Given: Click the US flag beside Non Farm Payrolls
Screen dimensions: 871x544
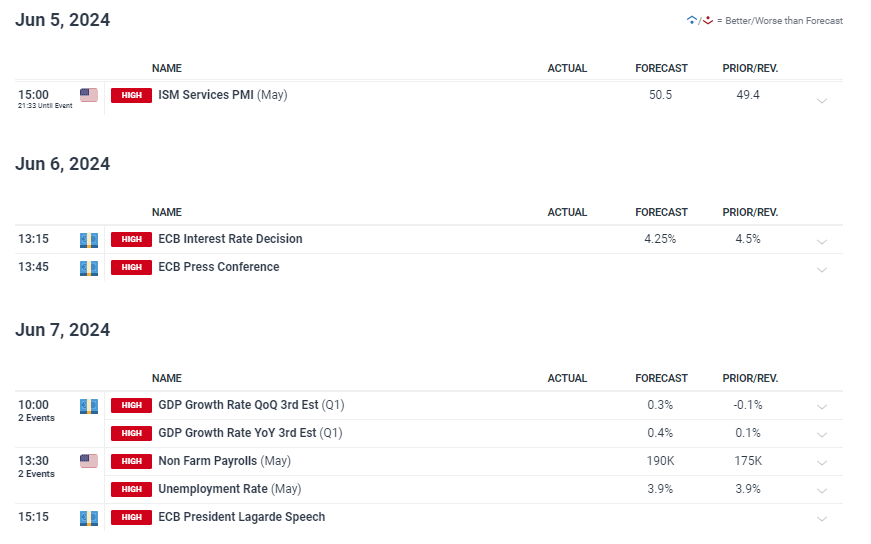Looking at the screenshot, I should click(x=89, y=461).
